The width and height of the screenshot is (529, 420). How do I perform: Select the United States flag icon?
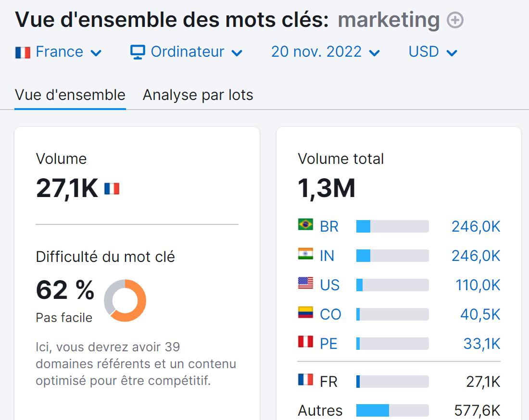305,284
